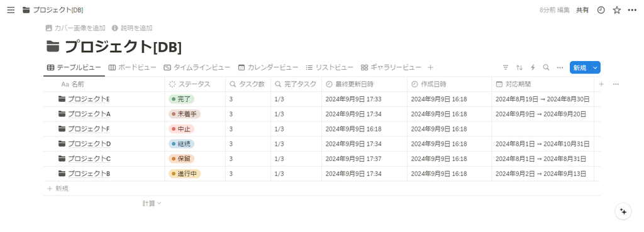
Task: Open the page history clock icon
Action: (x=601, y=10)
